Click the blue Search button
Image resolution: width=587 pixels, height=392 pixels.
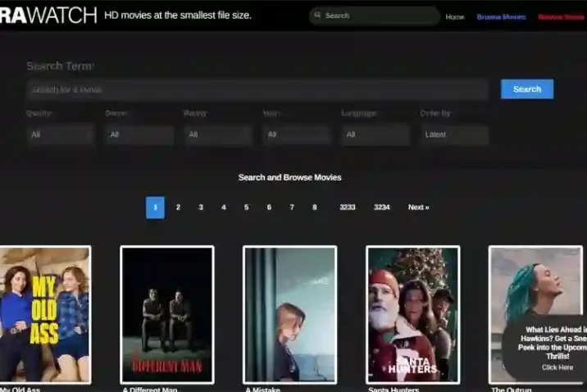click(x=527, y=89)
